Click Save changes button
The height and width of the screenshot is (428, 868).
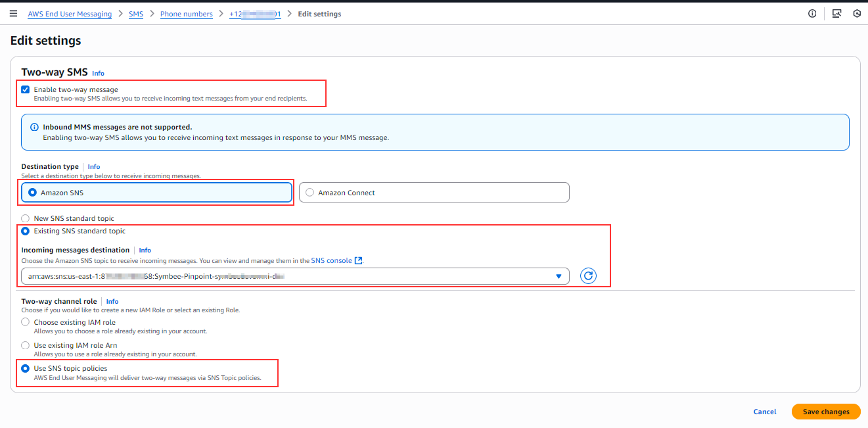point(826,412)
